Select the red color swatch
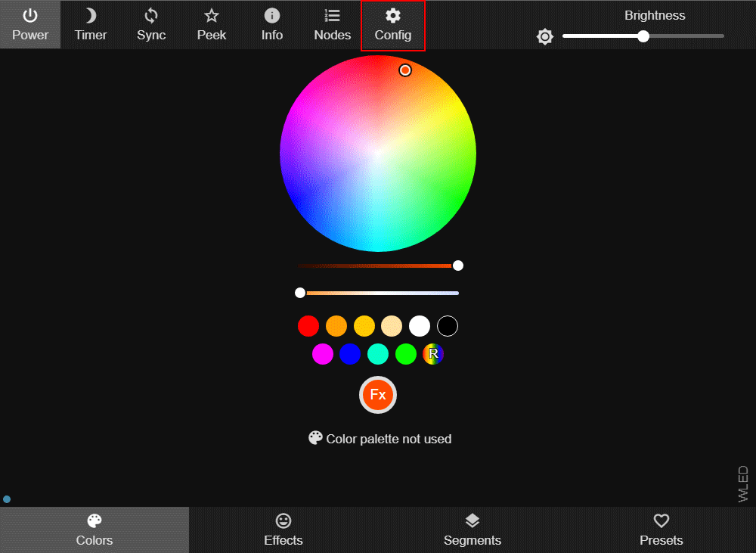Screen dimensions: 756x553 pos(308,326)
